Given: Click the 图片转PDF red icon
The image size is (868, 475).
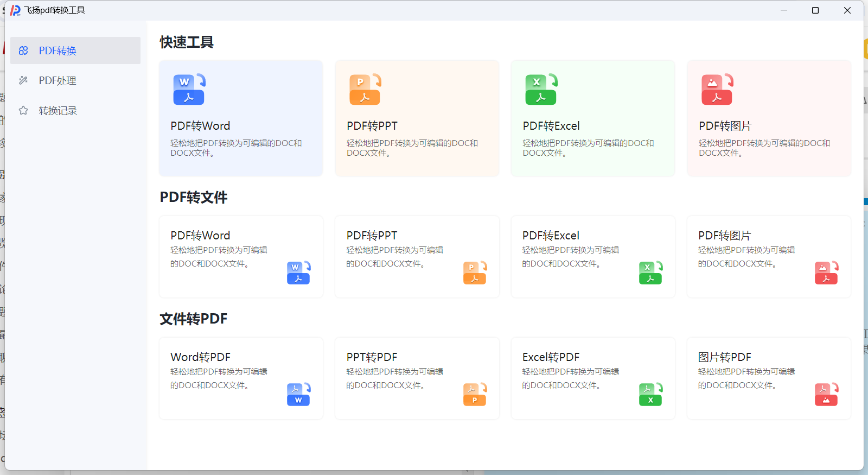Looking at the screenshot, I should click(x=826, y=394).
